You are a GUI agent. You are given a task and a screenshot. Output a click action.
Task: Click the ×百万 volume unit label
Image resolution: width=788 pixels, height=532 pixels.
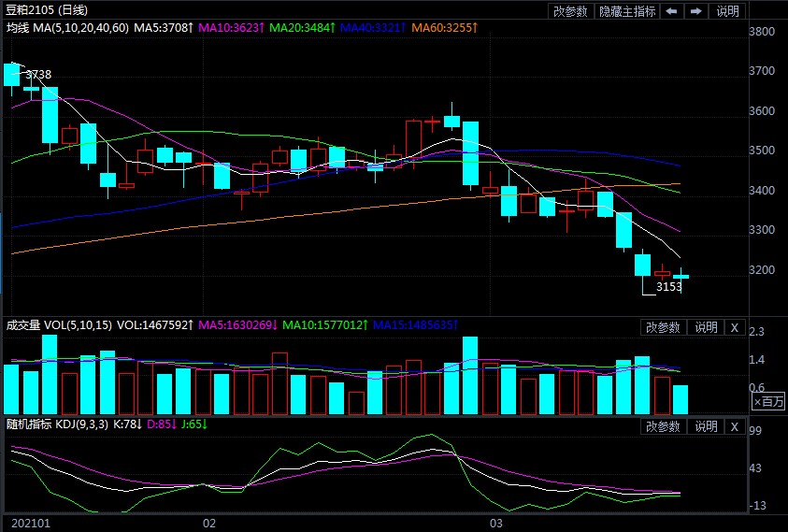click(x=769, y=401)
